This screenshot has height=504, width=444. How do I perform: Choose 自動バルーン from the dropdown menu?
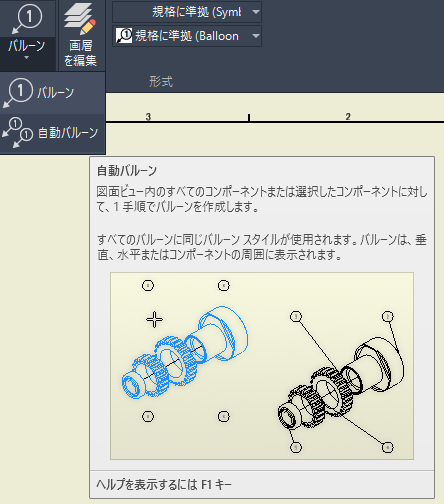53,134
